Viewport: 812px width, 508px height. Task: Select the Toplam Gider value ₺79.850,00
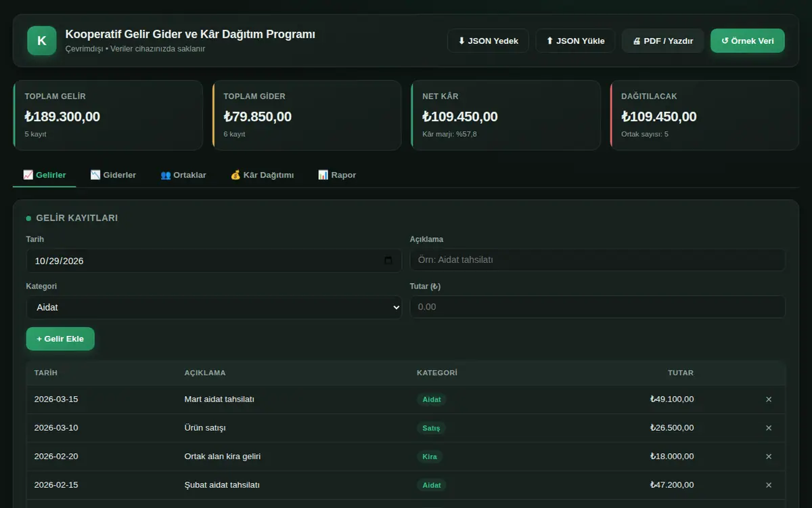point(258,117)
